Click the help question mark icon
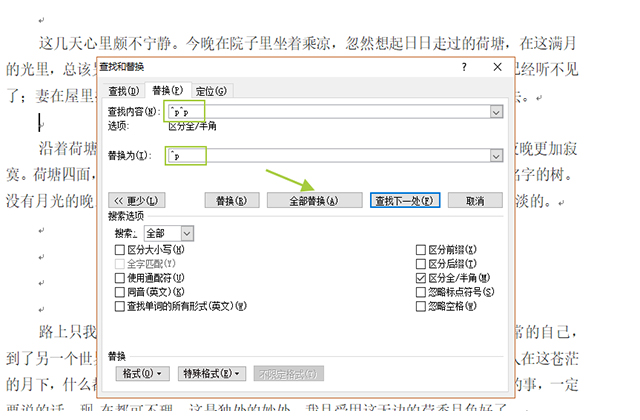Image resolution: width=640 pixels, height=420 pixels. tap(464, 67)
